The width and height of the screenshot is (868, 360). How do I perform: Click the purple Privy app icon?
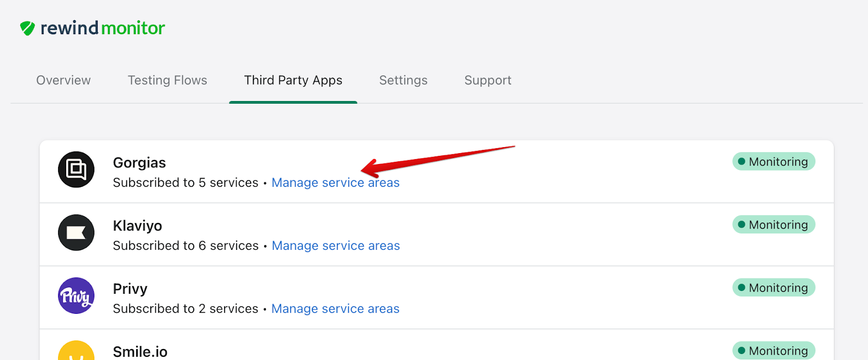(x=76, y=295)
